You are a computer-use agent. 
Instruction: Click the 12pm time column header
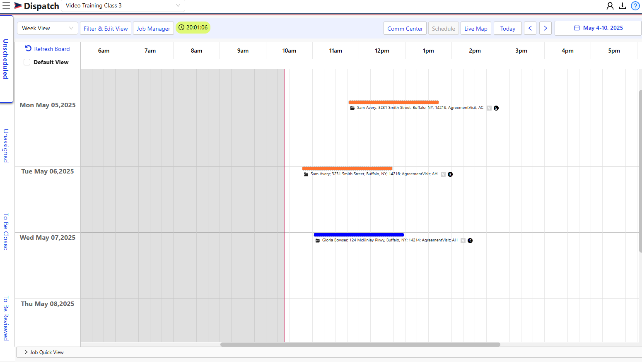tap(382, 51)
